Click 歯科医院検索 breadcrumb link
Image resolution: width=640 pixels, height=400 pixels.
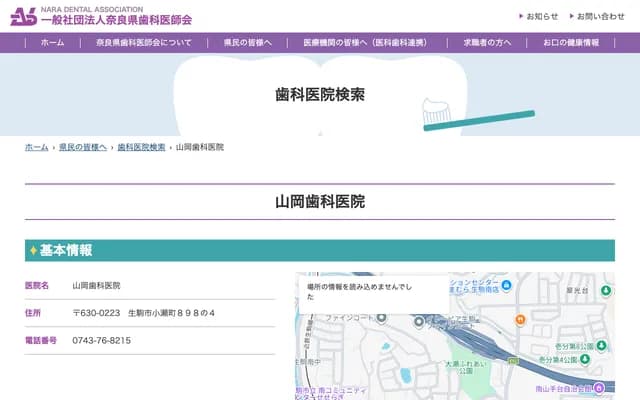coord(141,147)
